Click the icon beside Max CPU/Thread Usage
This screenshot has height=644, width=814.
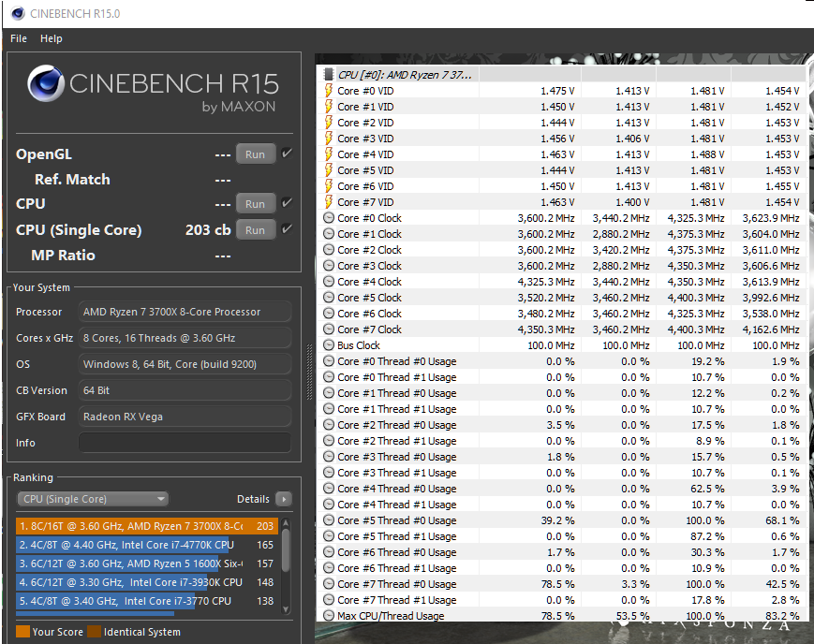point(329,616)
